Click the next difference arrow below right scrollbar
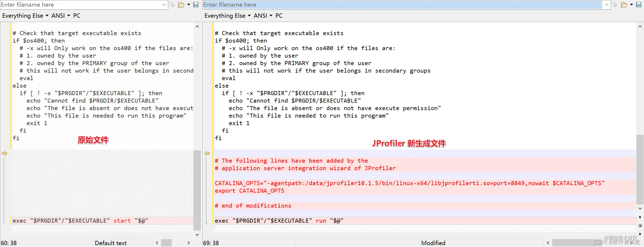This screenshot has height=247, width=644. pos(640,234)
